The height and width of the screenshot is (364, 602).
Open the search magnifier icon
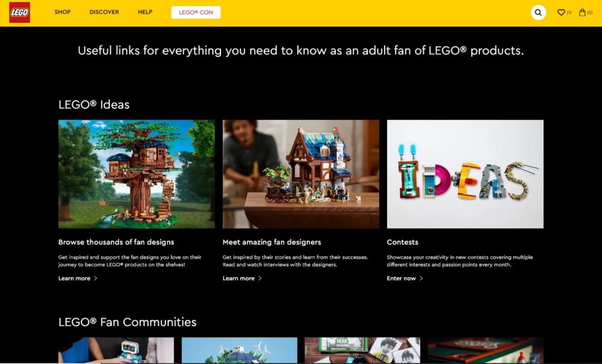538,13
